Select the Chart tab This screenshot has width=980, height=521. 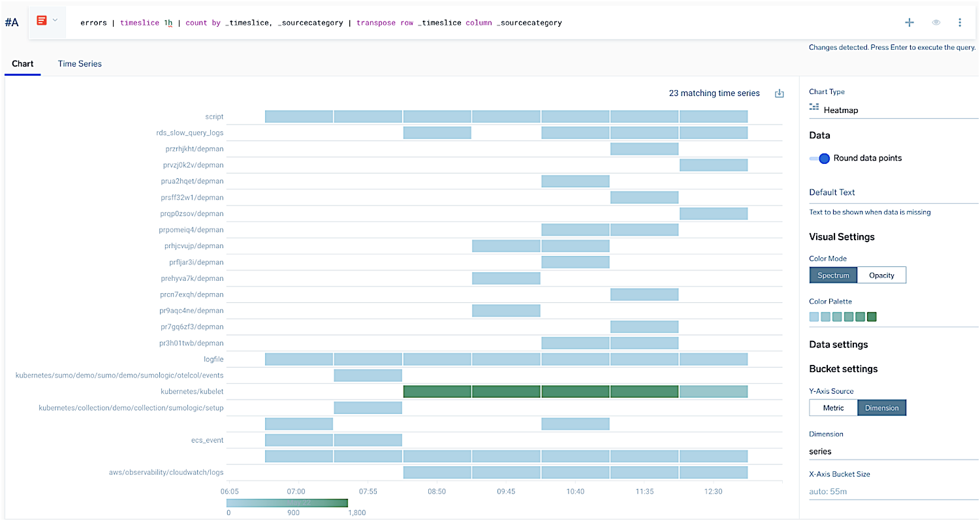23,64
